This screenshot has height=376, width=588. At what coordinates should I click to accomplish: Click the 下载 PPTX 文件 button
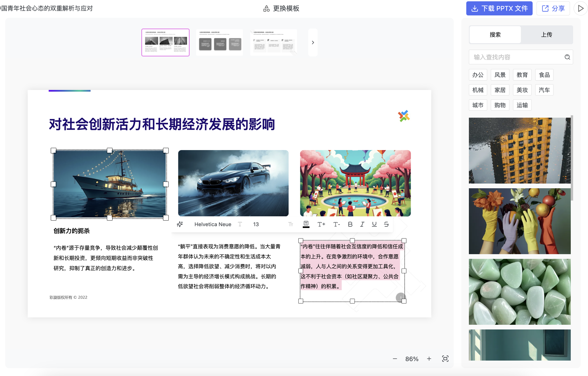(499, 8)
